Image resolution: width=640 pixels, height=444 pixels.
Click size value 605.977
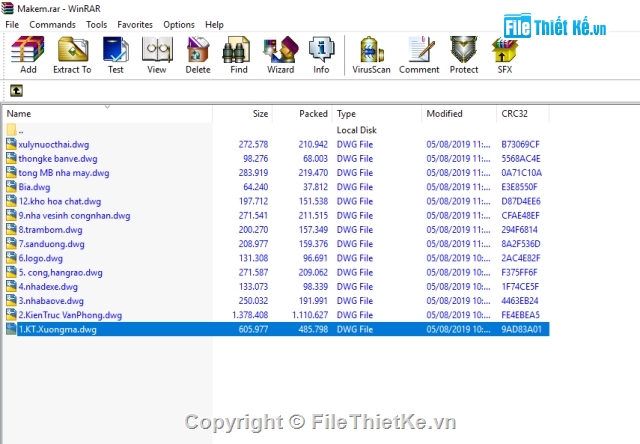click(x=253, y=329)
